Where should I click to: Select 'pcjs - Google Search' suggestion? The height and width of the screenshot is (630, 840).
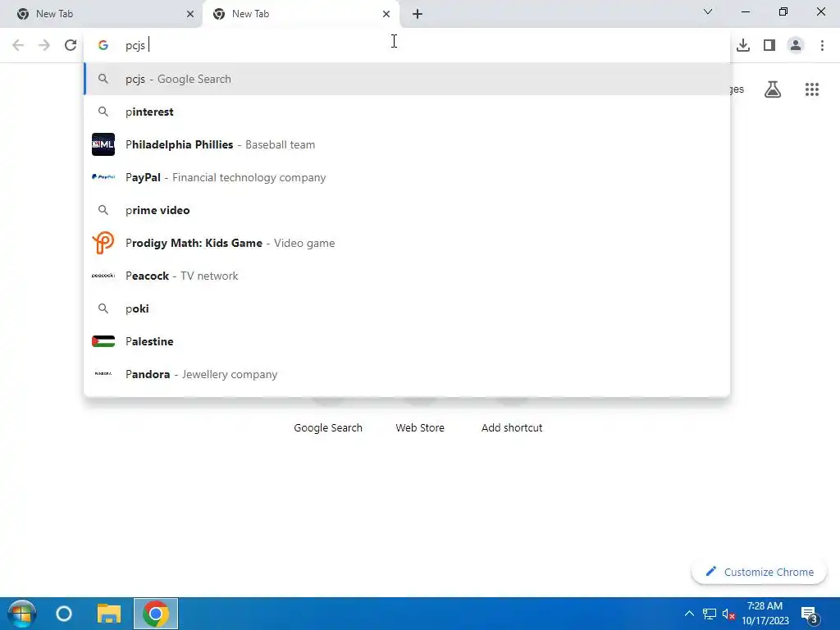coord(407,80)
